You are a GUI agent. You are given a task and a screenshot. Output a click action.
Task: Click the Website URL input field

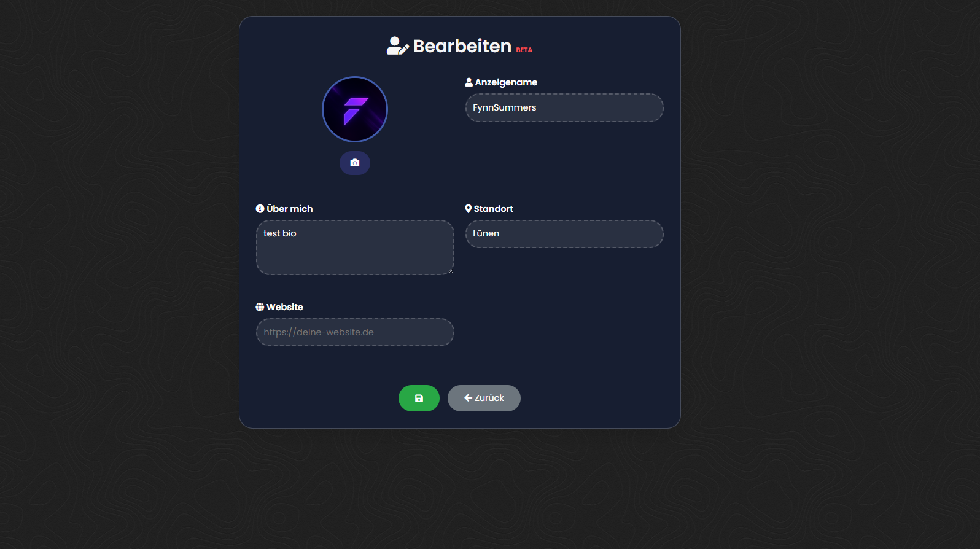tap(355, 332)
